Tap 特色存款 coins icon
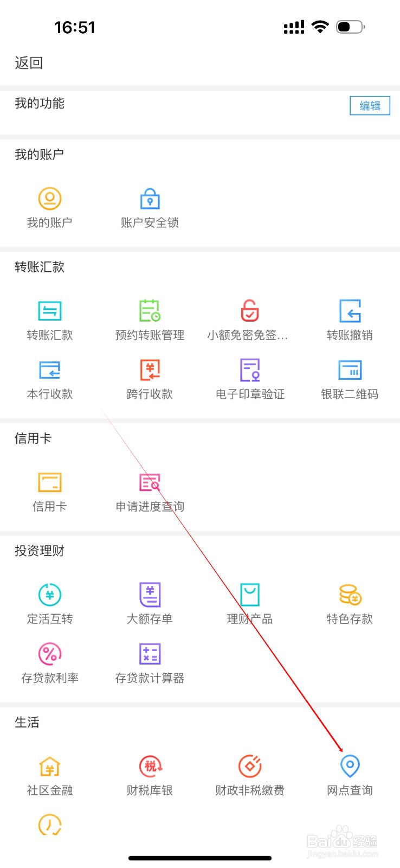Image resolution: width=400 pixels, height=868 pixels. 350,595
